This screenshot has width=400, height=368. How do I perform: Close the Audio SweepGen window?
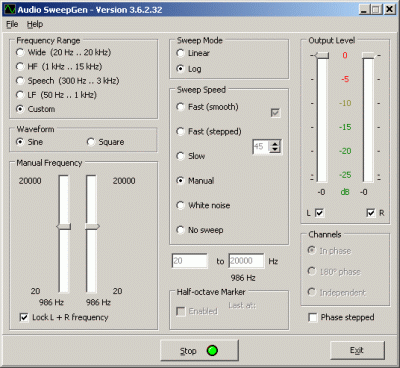389,9
